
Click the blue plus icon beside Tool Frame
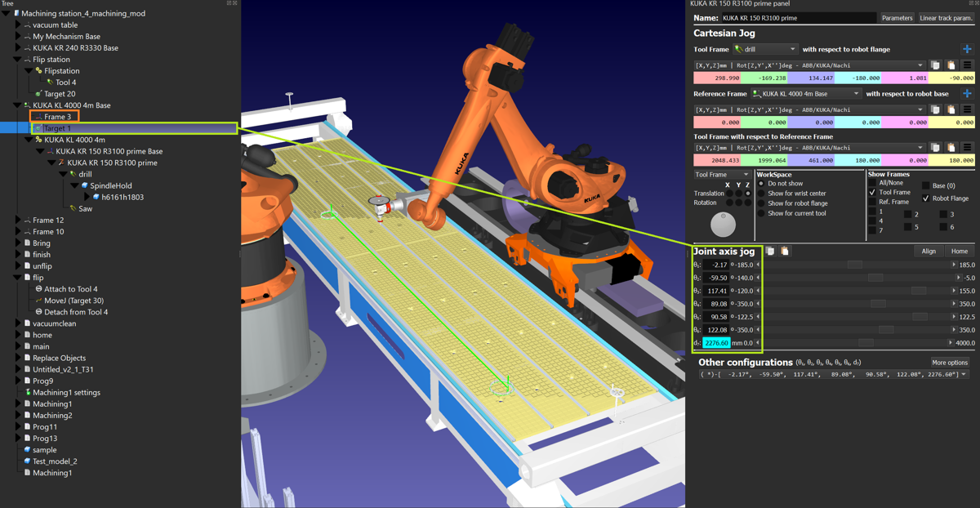(967, 50)
